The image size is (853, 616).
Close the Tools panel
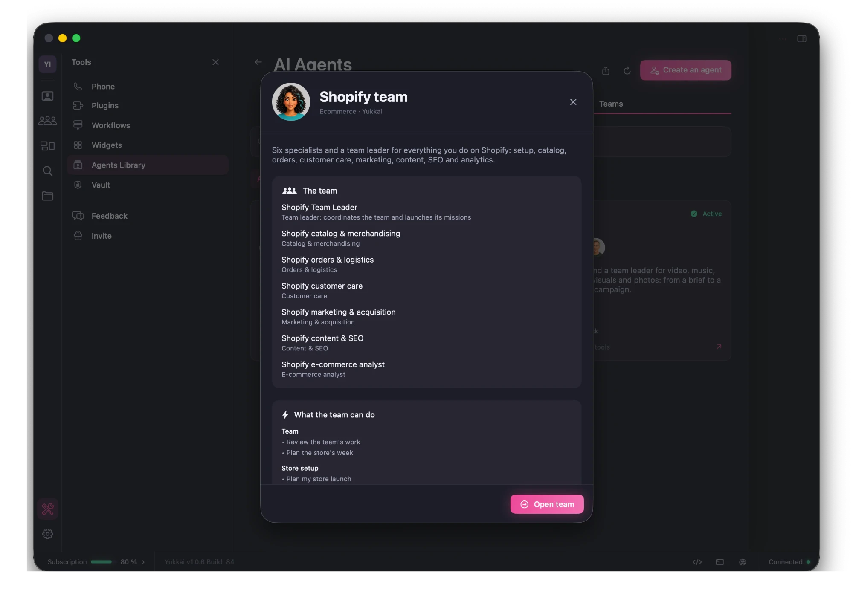[x=215, y=62]
